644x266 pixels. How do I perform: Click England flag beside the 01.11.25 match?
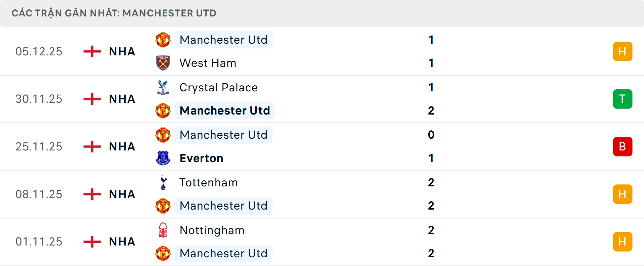tap(92, 241)
